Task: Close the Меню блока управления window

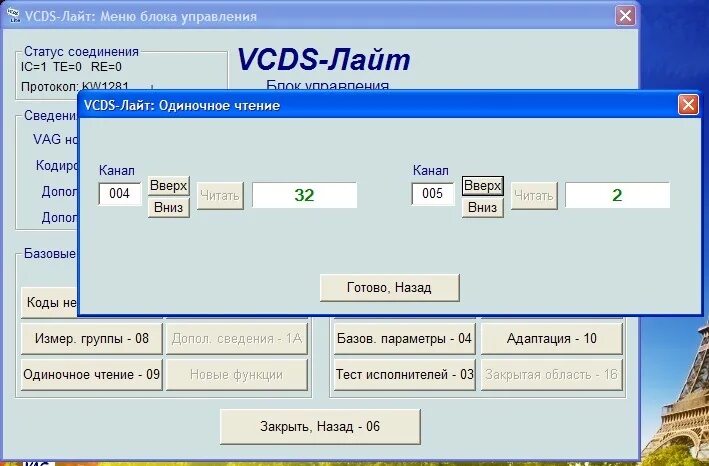Action: pyautogui.click(x=625, y=16)
